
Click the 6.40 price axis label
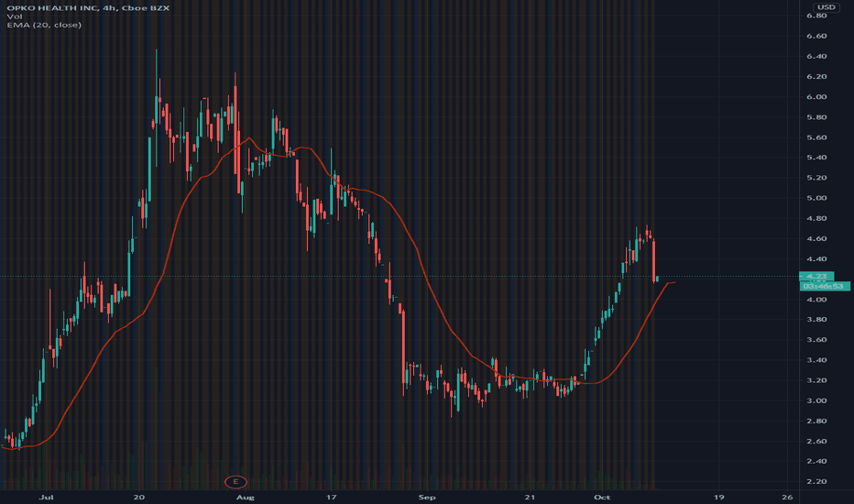[x=816, y=56]
